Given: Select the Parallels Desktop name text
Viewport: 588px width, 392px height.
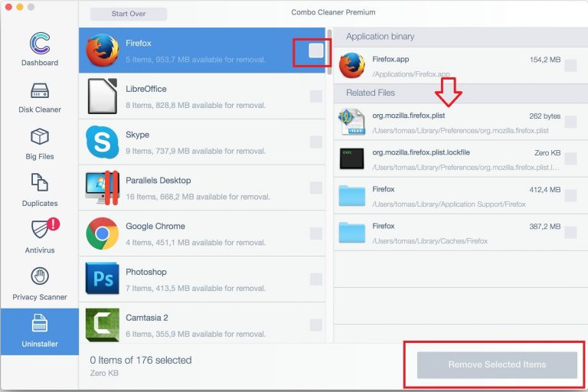Looking at the screenshot, I should tap(158, 181).
